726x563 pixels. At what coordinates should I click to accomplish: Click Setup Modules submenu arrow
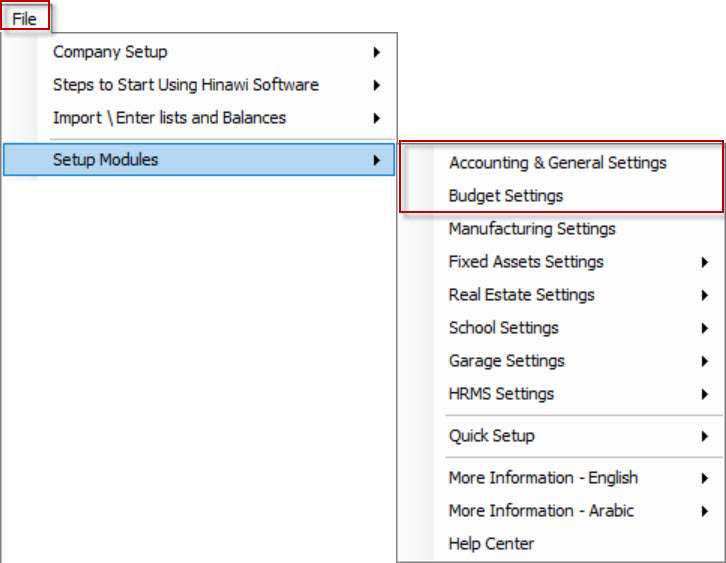pyautogui.click(x=377, y=160)
